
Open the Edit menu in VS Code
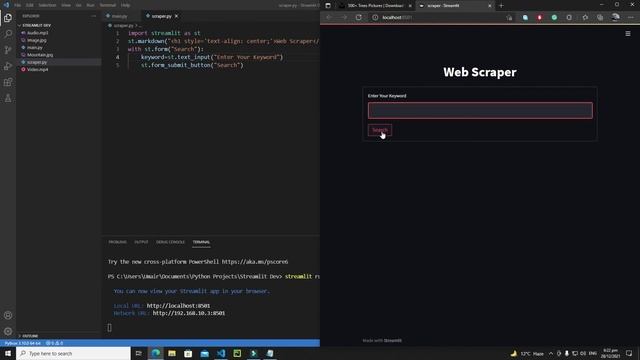29,5
